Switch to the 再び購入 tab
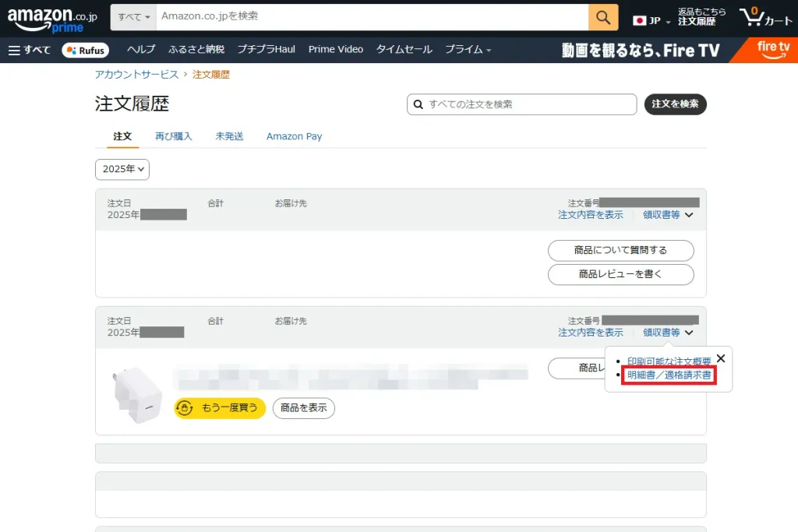798x532 pixels. (x=174, y=136)
